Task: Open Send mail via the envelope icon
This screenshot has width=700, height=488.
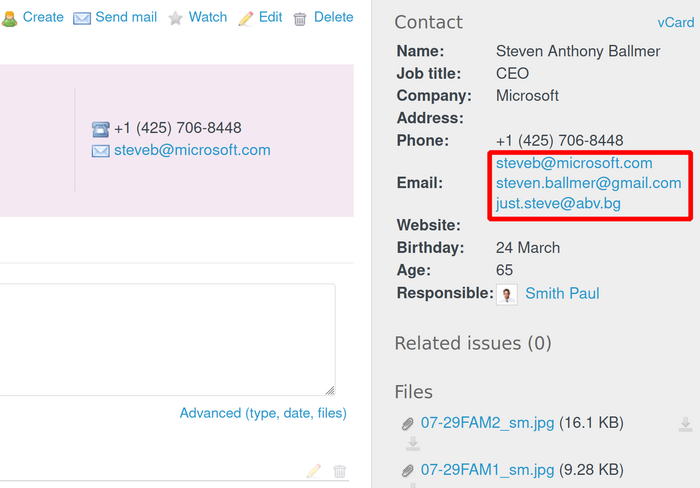Action: pyautogui.click(x=82, y=18)
